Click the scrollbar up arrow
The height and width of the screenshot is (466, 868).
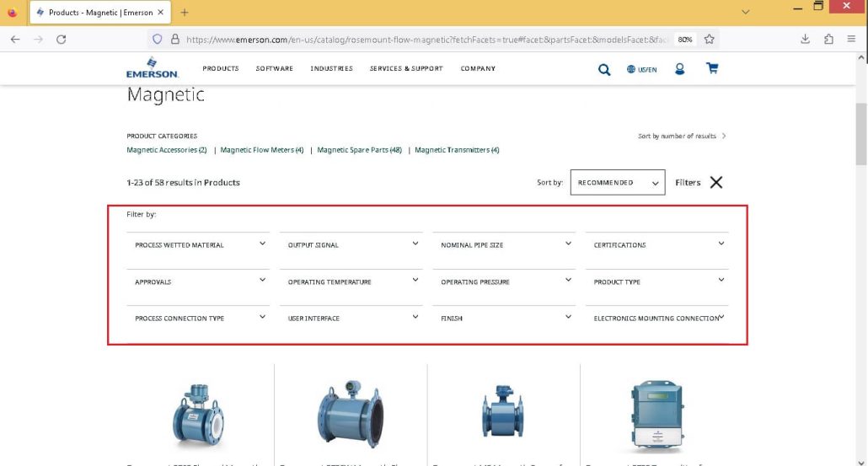(x=860, y=57)
